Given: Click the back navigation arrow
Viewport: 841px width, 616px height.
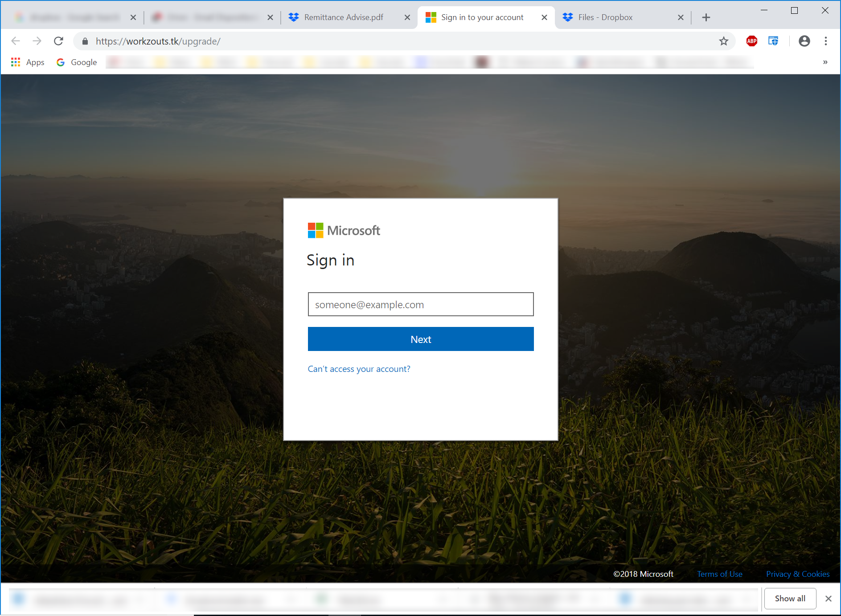Looking at the screenshot, I should click(16, 41).
